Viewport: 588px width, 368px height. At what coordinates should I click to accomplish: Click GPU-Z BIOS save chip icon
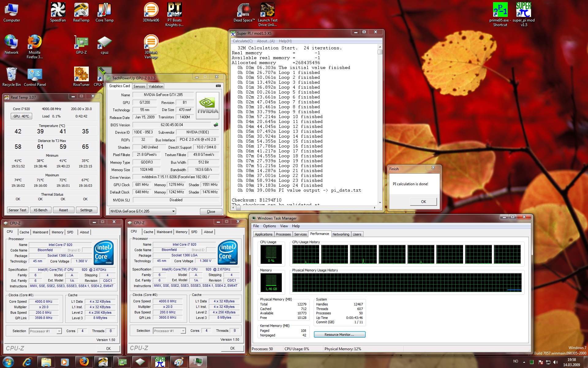(216, 125)
